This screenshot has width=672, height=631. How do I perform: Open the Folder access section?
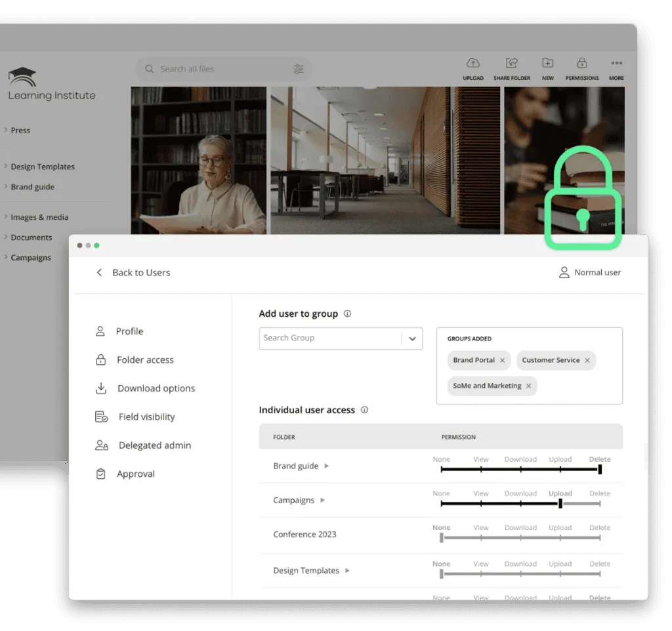(x=134, y=360)
